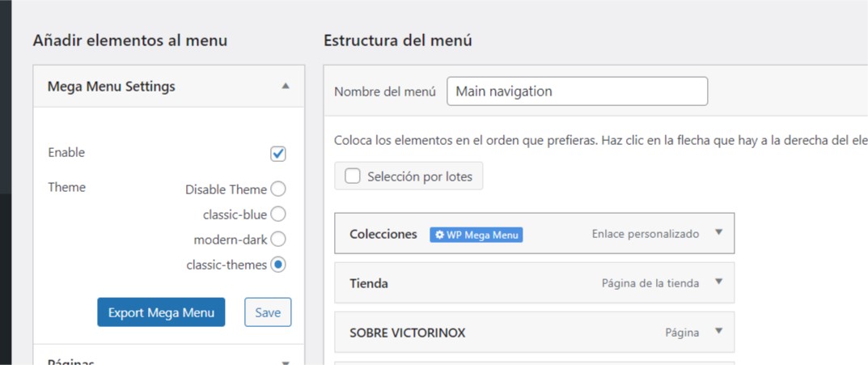868x365 pixels.
Task: Expand the Páginas panel arrow
Action: pos(285,363)
